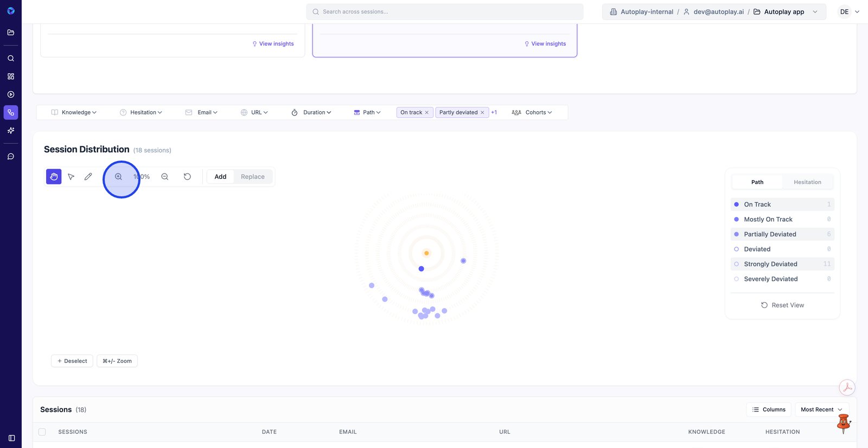The height and width of the screenshot is (448, 868).
Task: Click the Deselect button
Action: tap(72, 361)
